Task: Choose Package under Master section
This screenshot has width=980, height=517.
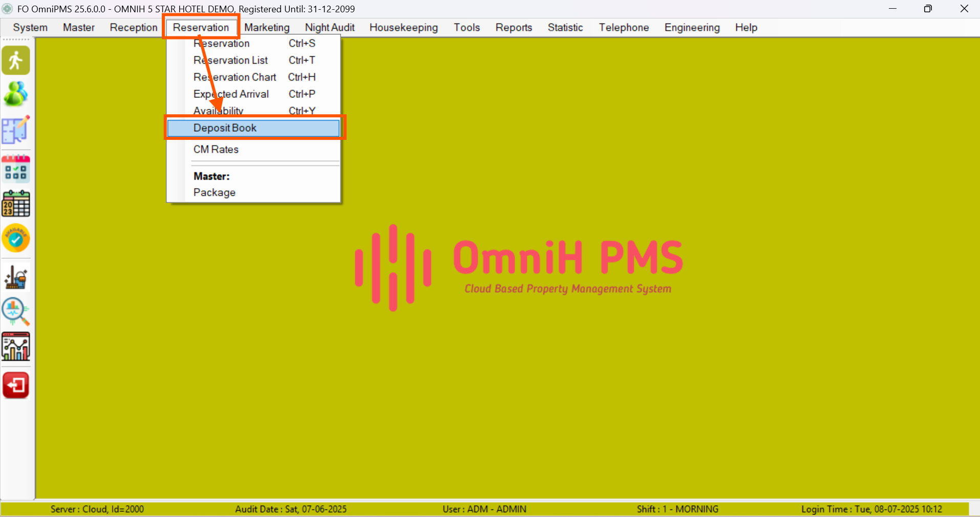Action: pos(253,193)
